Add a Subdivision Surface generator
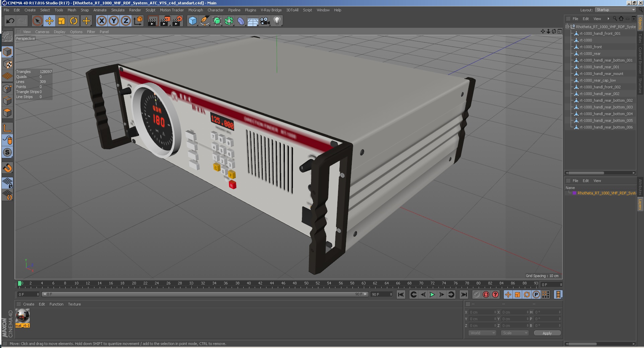 [217, 21]
